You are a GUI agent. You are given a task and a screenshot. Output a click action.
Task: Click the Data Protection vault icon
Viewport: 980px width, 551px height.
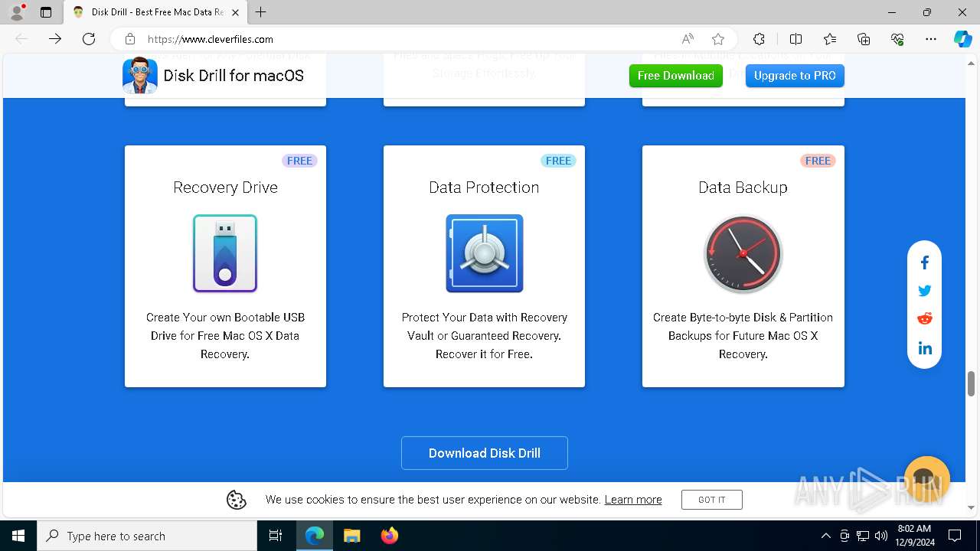point(484,253)
